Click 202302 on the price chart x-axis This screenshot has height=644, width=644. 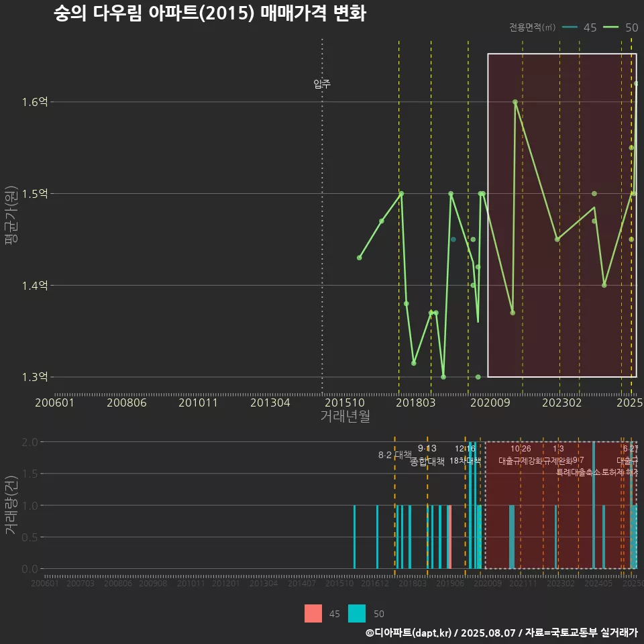pos(562,402)
